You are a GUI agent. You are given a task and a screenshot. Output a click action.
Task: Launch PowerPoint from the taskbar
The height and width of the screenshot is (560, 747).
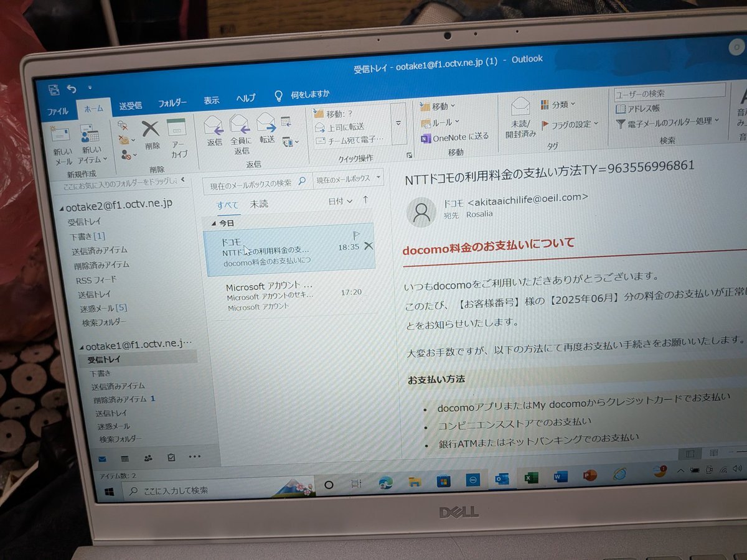tap(590, 475)
